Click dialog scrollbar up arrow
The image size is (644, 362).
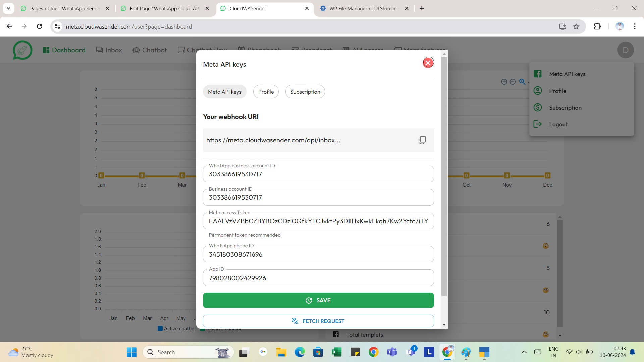pyautogui.click(x=444, y=54)
